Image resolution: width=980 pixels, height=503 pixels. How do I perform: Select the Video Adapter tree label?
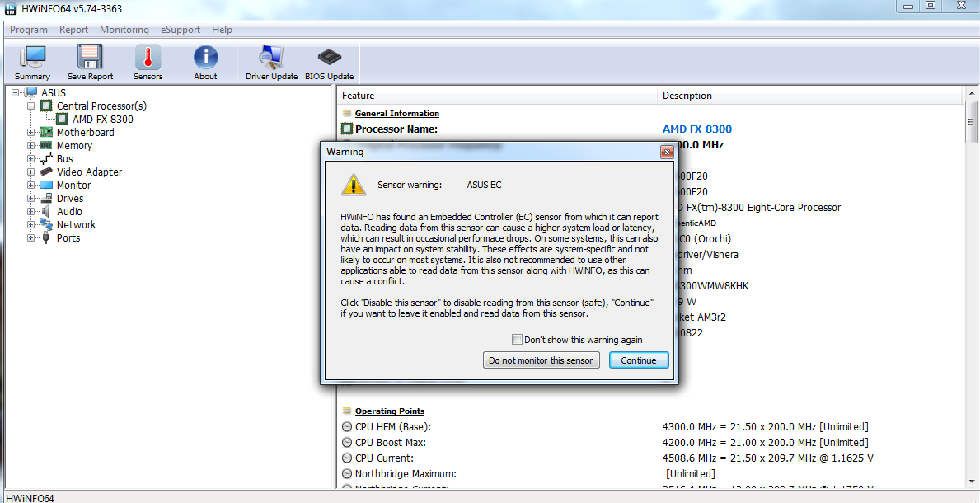pos(89,172)
